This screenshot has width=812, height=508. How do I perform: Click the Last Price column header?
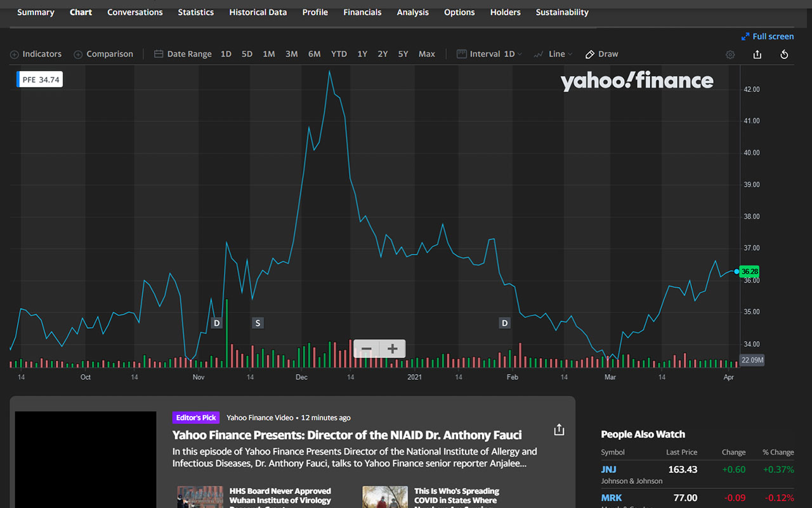click(x=682, y=452)
